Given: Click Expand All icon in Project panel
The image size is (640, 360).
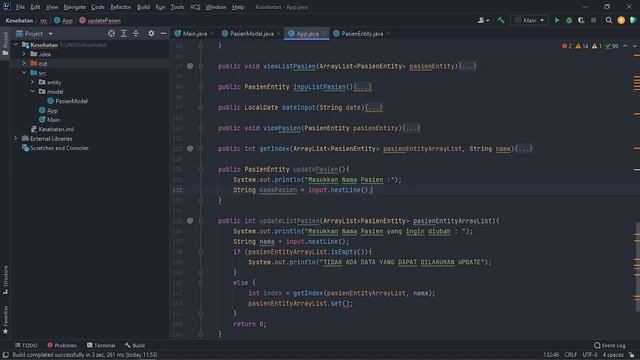Looking at the screenshot, I should [x=124, y=33].
